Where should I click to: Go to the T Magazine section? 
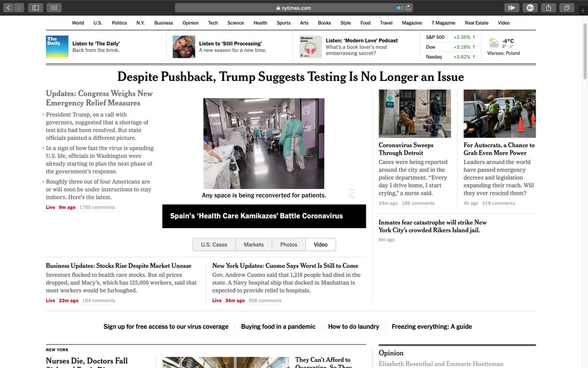coord(443,23)
